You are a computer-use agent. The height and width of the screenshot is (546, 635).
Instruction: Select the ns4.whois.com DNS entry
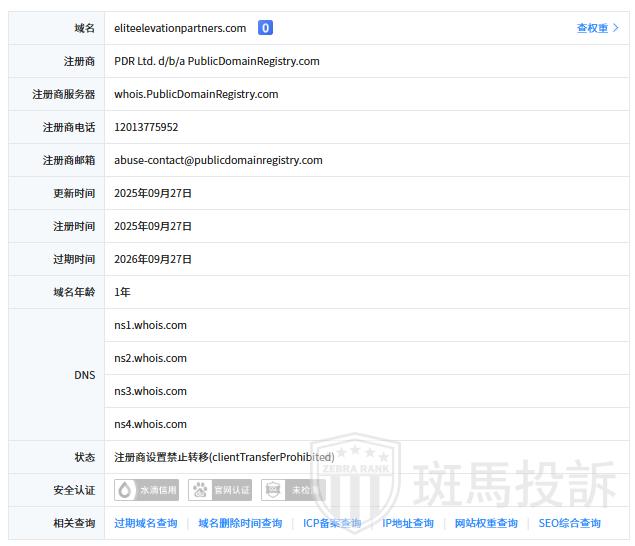click(150, 424)
